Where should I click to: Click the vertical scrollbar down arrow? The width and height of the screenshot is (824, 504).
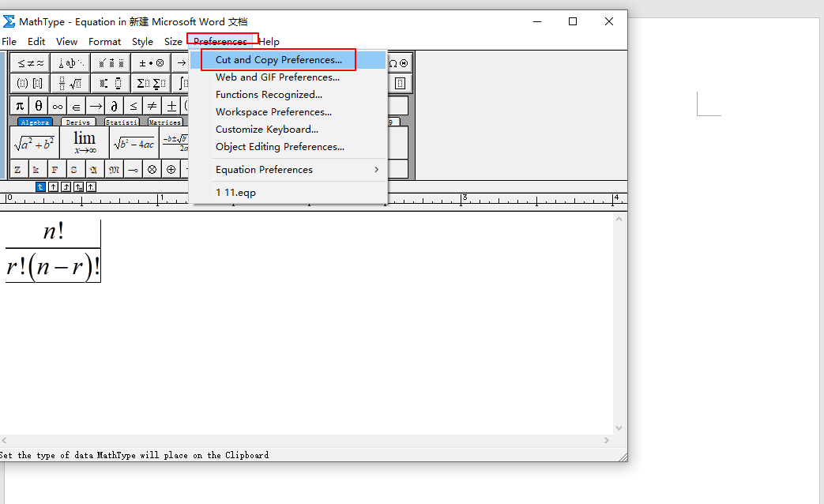[619, 429]
